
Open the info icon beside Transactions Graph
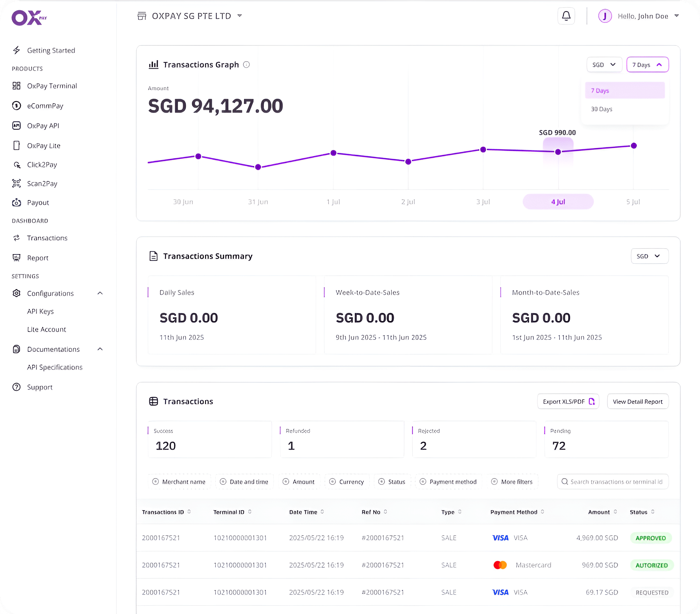(x=246, y=65)
